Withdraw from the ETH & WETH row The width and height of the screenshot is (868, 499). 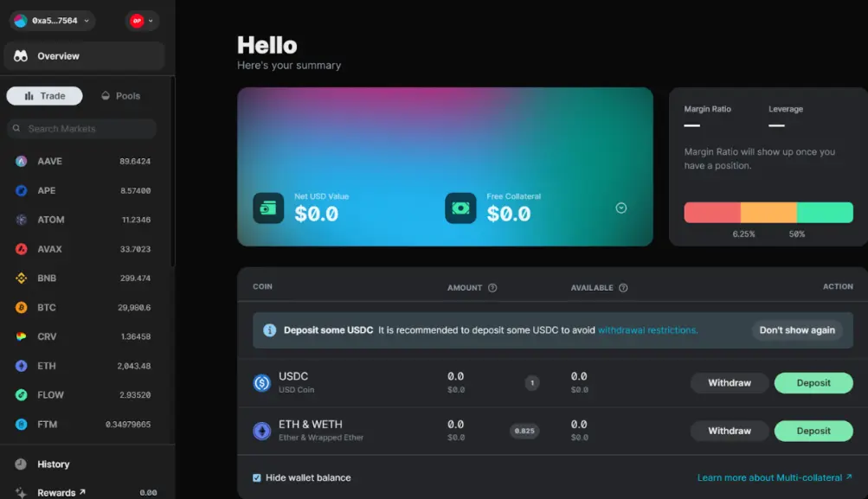730,431
